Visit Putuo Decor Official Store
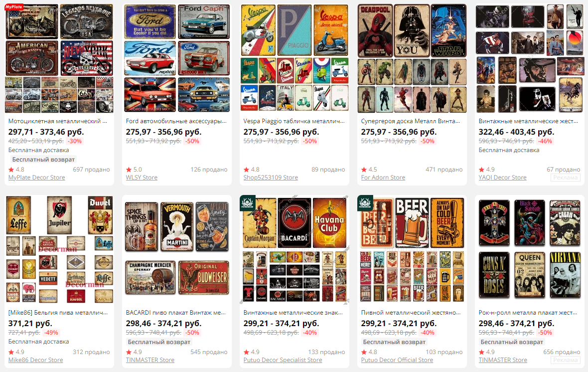The height and width of the screenshot is (372, 588). [397, 360]
